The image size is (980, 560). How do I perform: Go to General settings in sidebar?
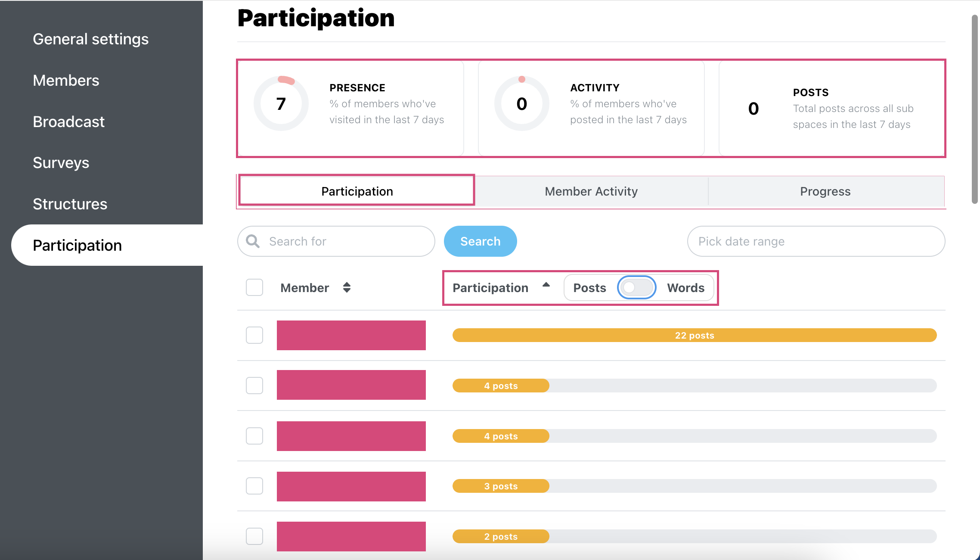pos(91,39)
